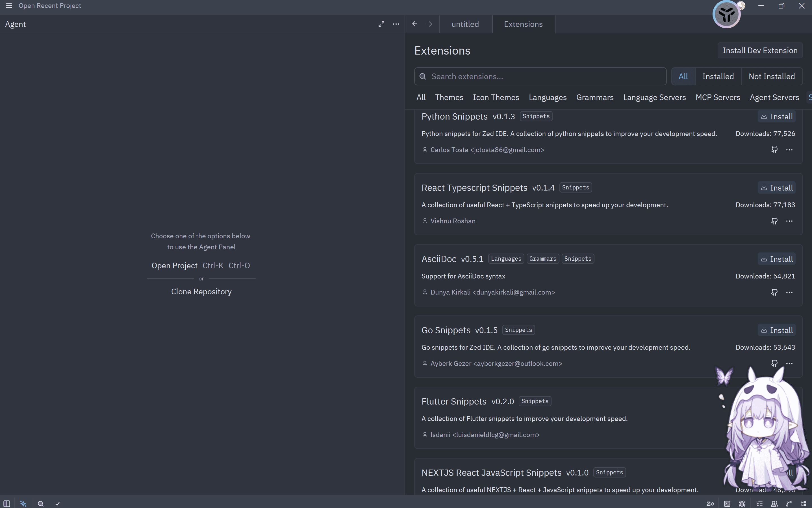Click author Dunya Kirkali text
Image resolution: width=812 pixels, height=508 pixels.
[x=492, y=292]
